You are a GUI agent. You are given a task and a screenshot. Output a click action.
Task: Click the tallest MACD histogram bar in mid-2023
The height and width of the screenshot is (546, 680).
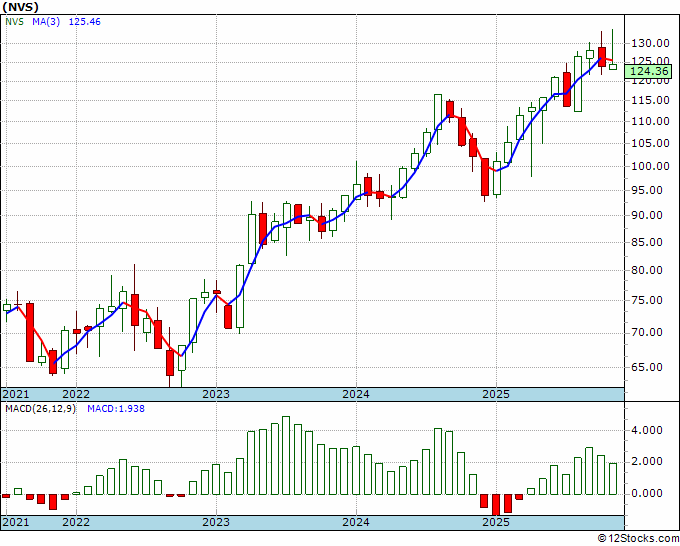coord(286,455)
